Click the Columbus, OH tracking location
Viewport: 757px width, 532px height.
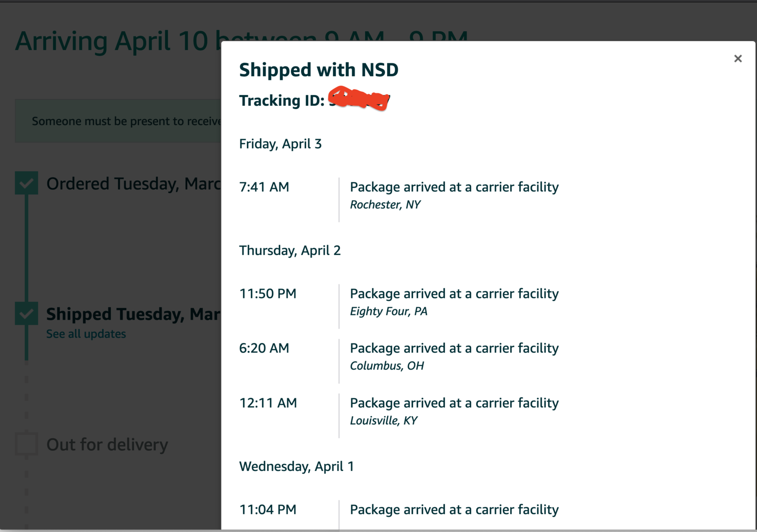[x=387, y=366]
